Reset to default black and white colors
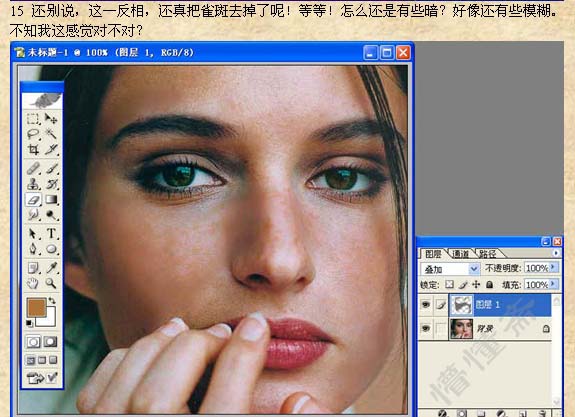Viewport: 575px width, 417px height. [29, 323]
